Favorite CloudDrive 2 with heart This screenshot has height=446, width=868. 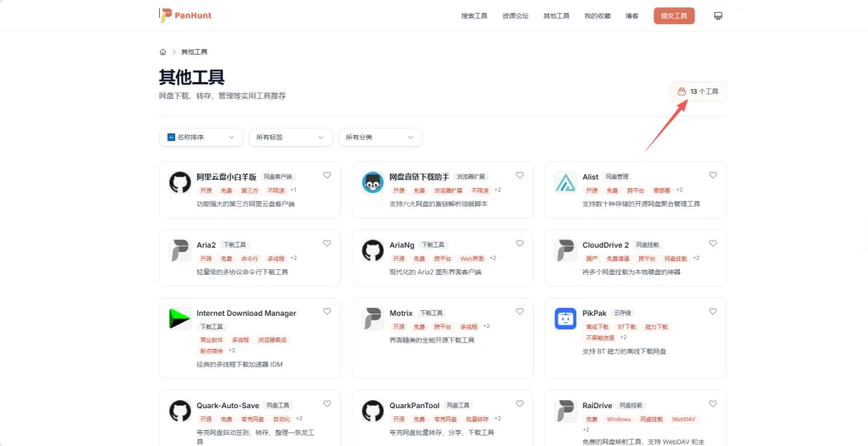pyautogui.click(x=713, y=243)
